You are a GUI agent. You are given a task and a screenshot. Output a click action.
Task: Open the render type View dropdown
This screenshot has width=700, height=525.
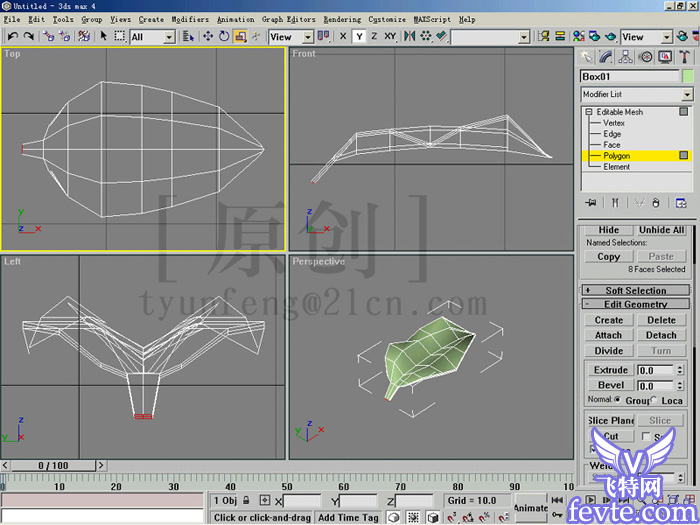click(x=666, y=37)
